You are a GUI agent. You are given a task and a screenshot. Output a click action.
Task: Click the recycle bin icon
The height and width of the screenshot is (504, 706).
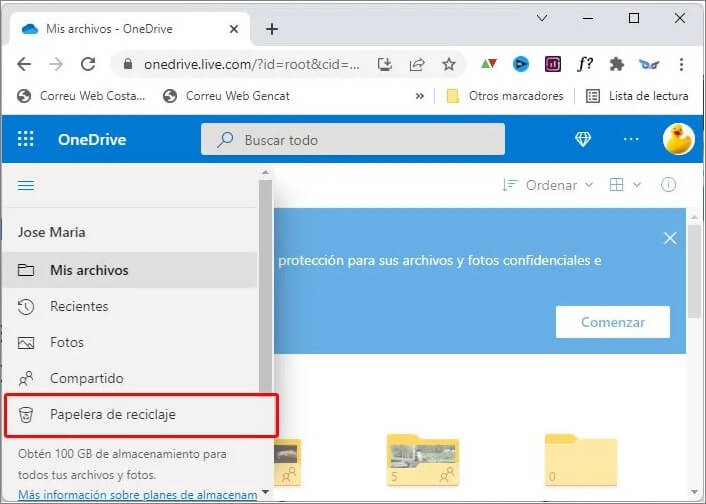(x=26, y=415)
